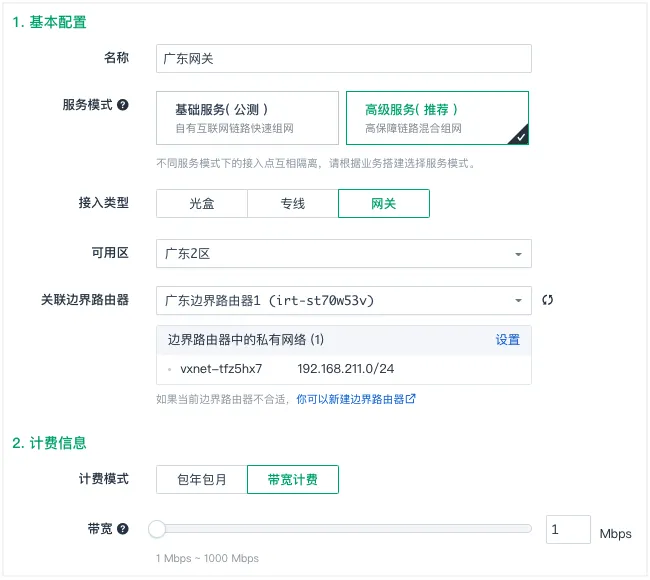Select 带宽计费 billing mode
The width and height of the screenshot is (650, 580).
[x=293, y=480]
